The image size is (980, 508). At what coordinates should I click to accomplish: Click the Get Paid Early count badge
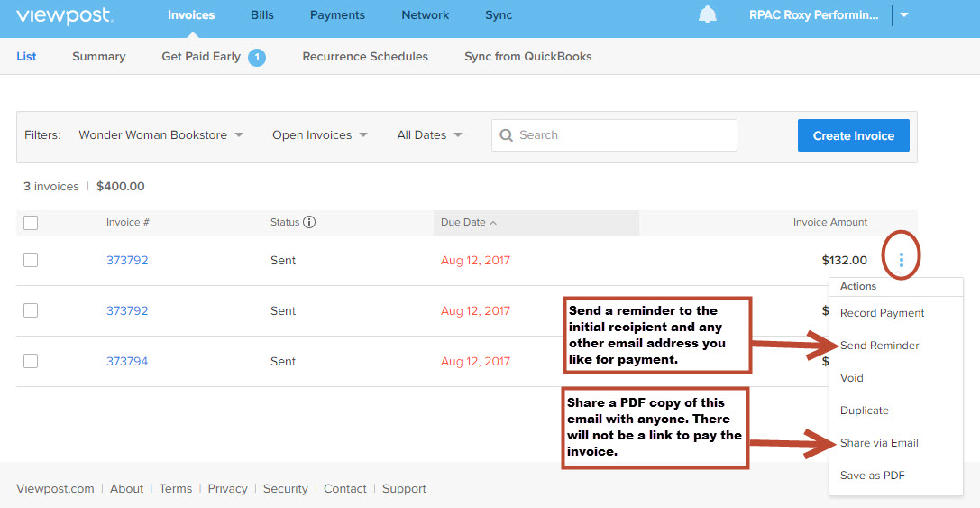(256, 58)
